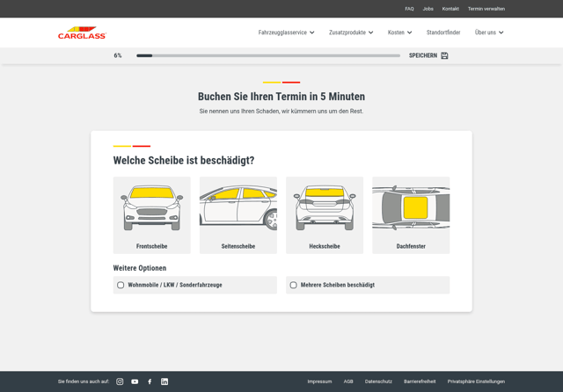Open Privatsphäre Einstellungen footer link
The image size is (563, 392).
[x=476, y=381]
